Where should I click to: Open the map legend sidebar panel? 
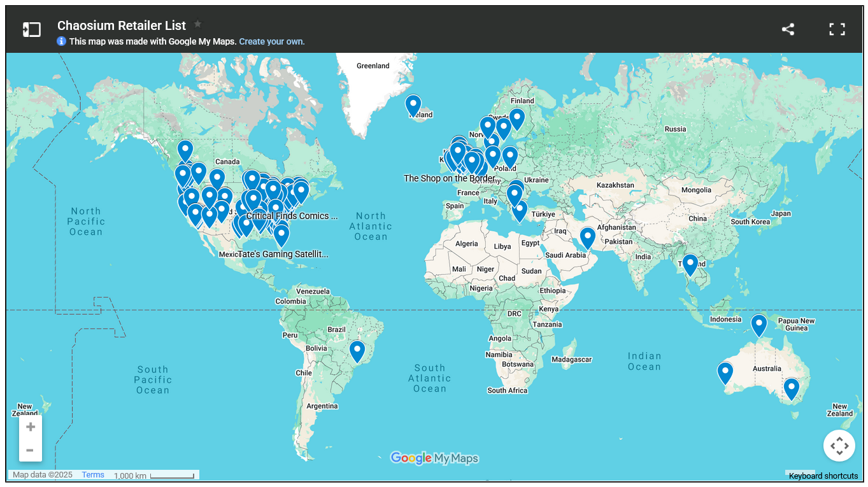[x=31, y=29]
